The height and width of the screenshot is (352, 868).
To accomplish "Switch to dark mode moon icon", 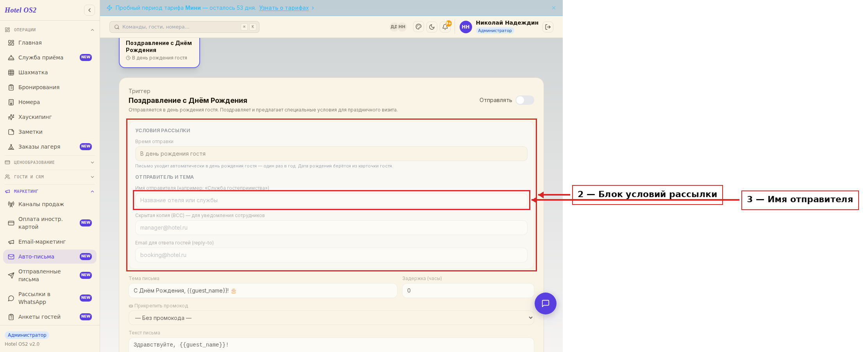I will [x=432, y=27].
